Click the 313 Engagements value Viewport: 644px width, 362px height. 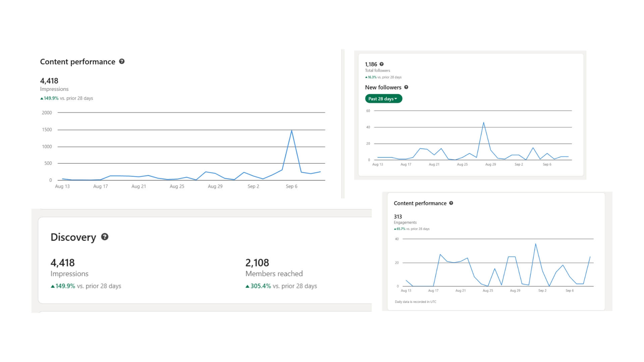tap(398, 217)
